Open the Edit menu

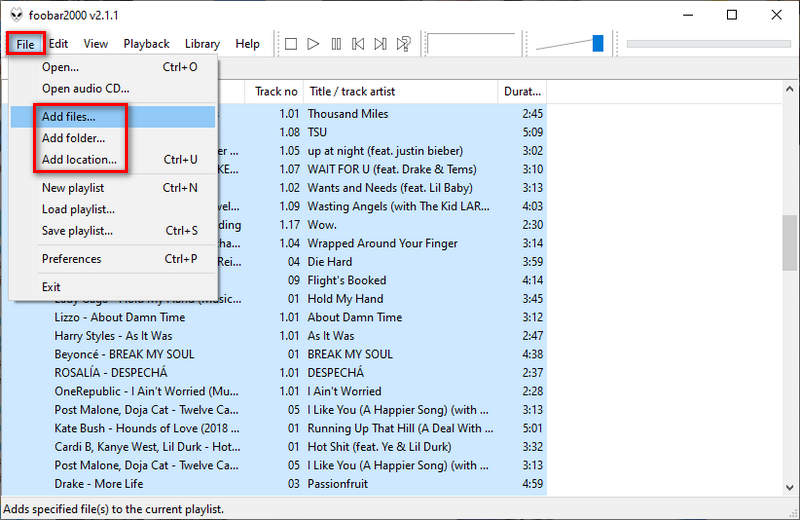tap(58, 44)
